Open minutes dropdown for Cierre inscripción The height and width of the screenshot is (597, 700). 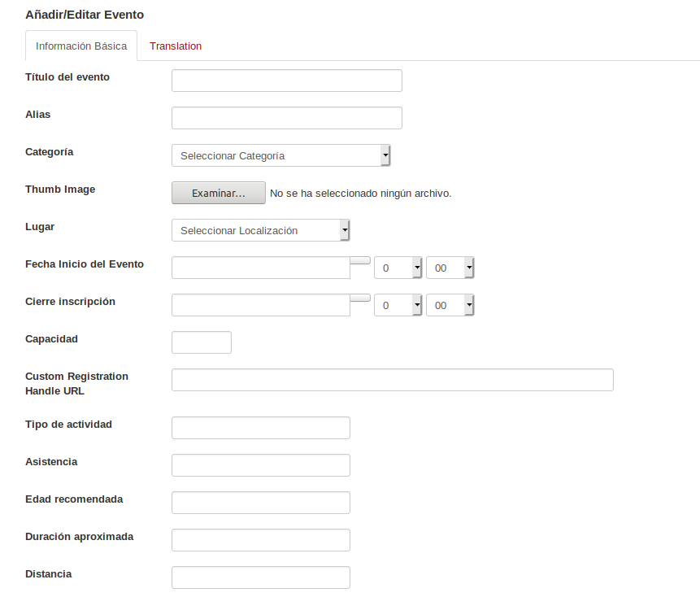point(450,305)
